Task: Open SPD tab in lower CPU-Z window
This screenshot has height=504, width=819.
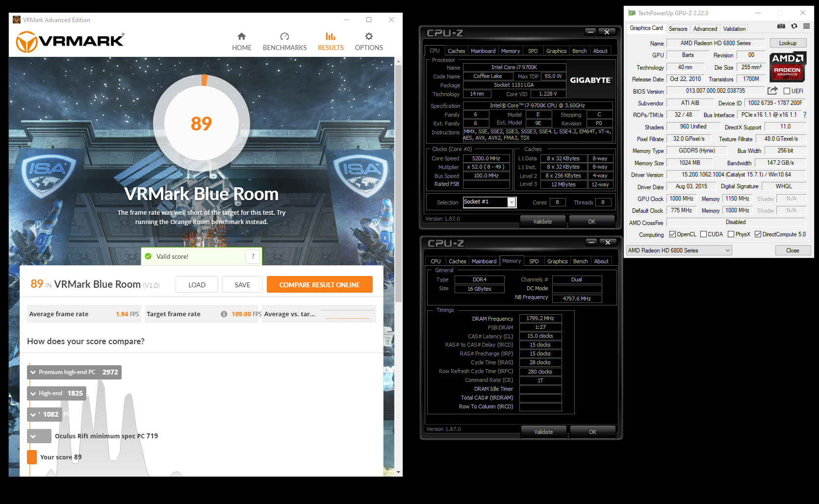Action: [x=534, y=261]
